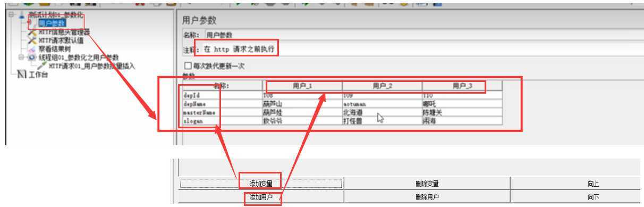
Task: Toggle the 每次迭代更新一次 checkbox
Action: pos(187,67)
